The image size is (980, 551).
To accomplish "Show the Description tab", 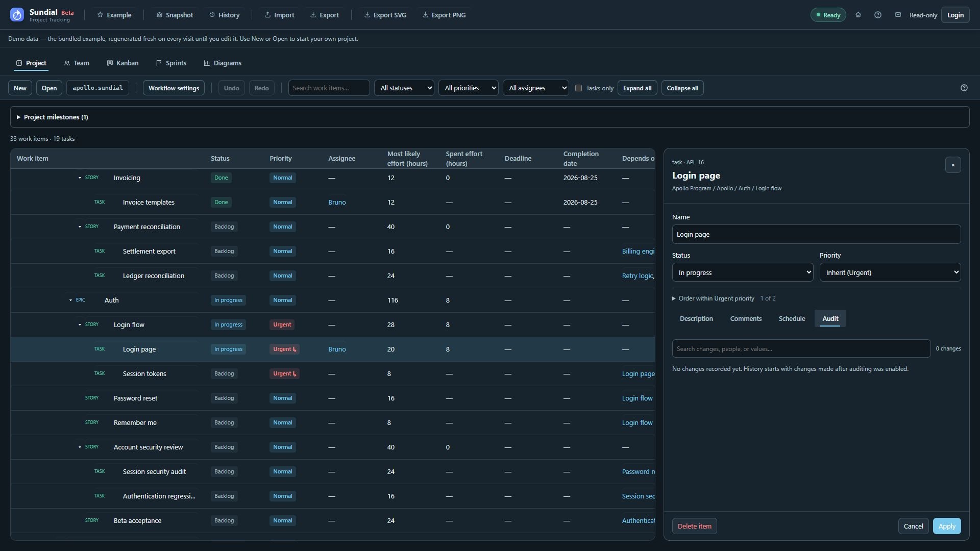I will tap(696, 318).
